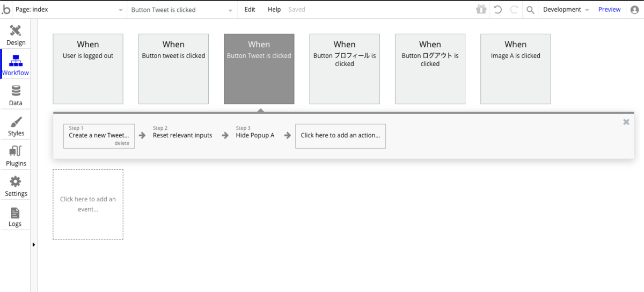This screenshot has width=644, height=292.
Task: Open Step 1 Create a new Tweet
Action: click(x=99, y=136)
